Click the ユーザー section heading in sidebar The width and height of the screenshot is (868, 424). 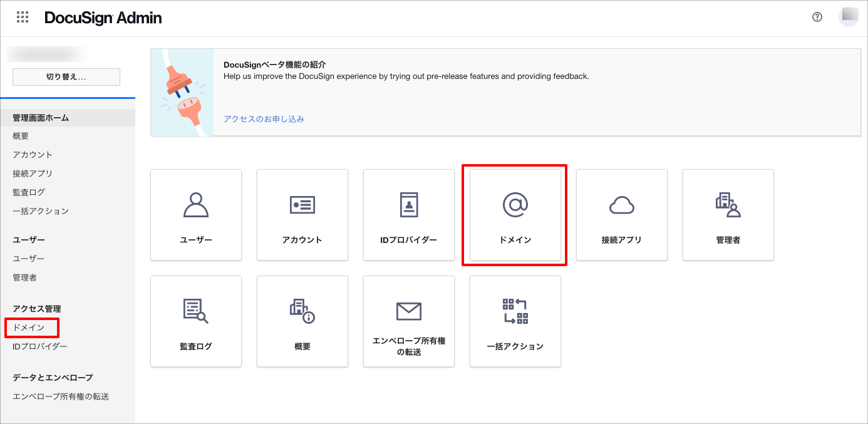coord(29,240)
